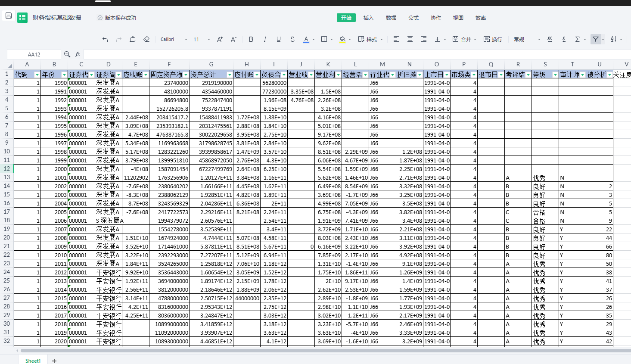631x364 pixels.
Task: Click the save document icon
Action: (x=9, y=16)
